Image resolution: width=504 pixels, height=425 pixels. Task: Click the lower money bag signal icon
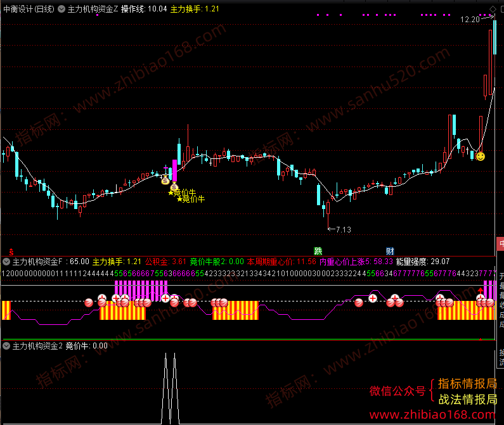pos(174,187)
